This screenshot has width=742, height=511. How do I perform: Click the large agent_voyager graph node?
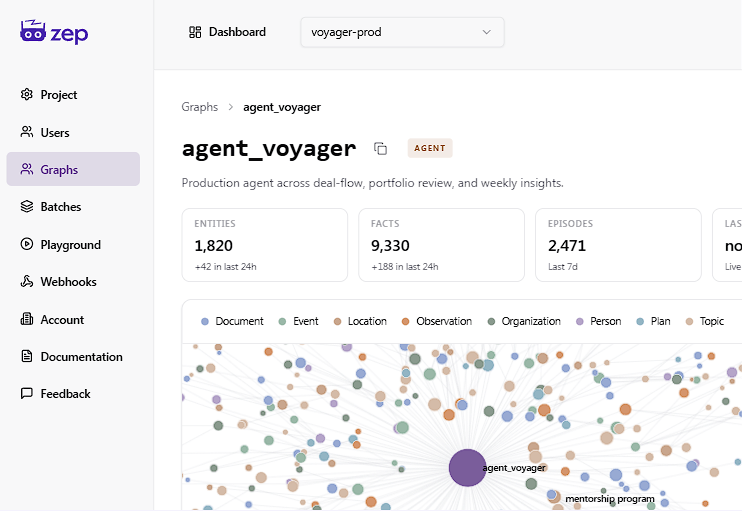tap(468, 468)
